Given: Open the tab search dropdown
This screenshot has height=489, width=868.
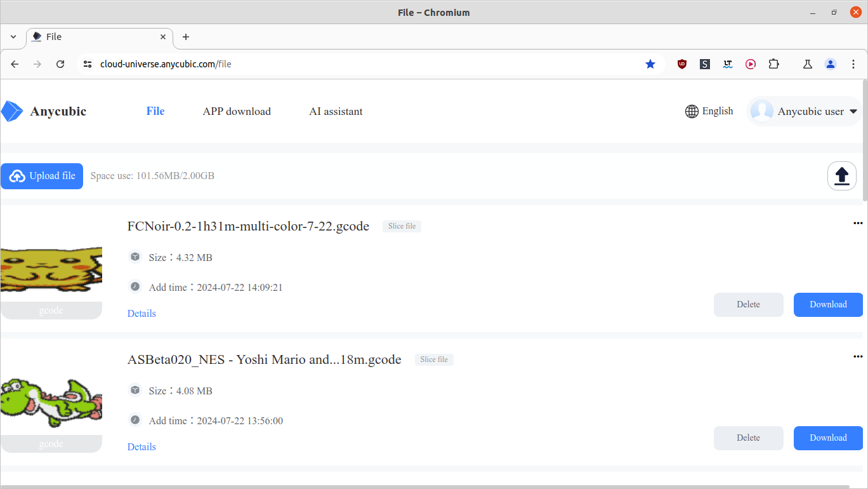Looking at the screenshot, I should coord(13,37).
